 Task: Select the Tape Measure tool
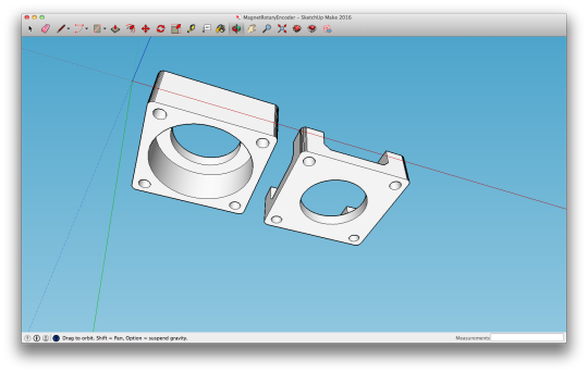coord(191,29)
